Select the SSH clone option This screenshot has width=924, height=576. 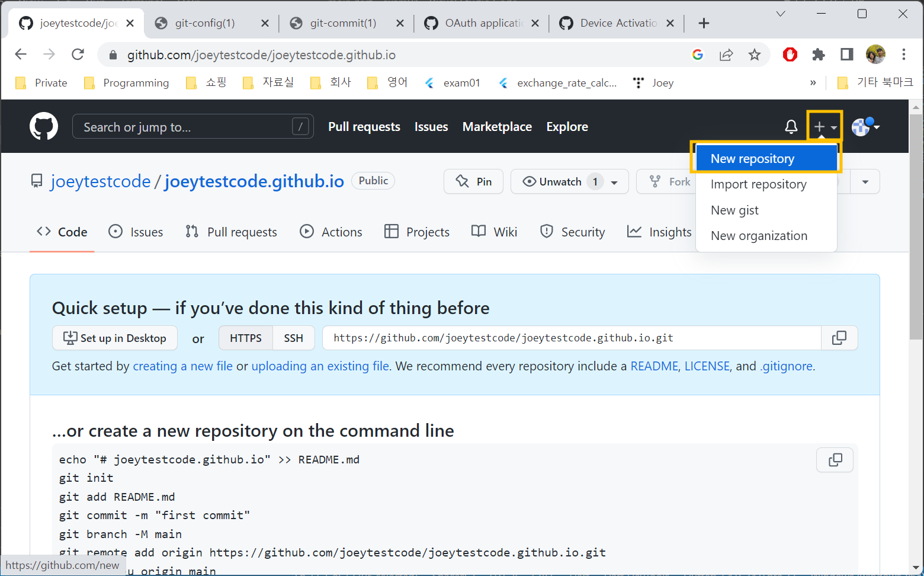tap(293, 338)
